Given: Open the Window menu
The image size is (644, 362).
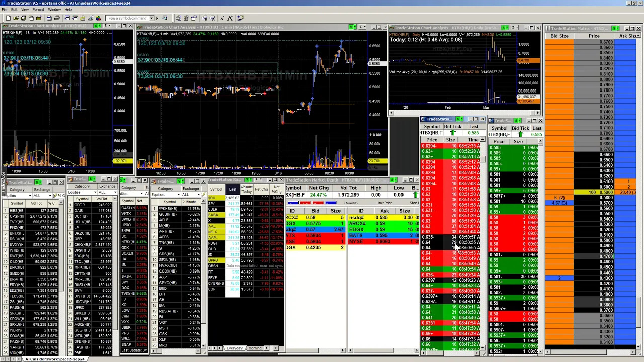Looking at the screenshot, I should [x=54, y=10].
